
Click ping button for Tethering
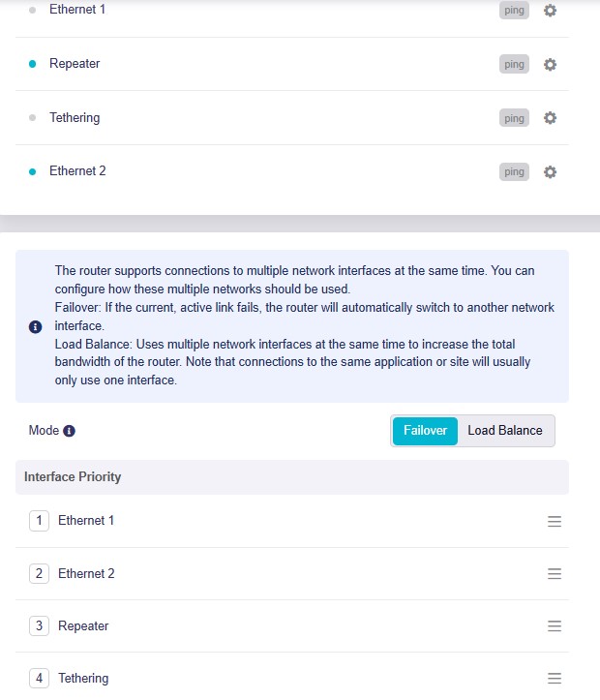coord(514,118)
